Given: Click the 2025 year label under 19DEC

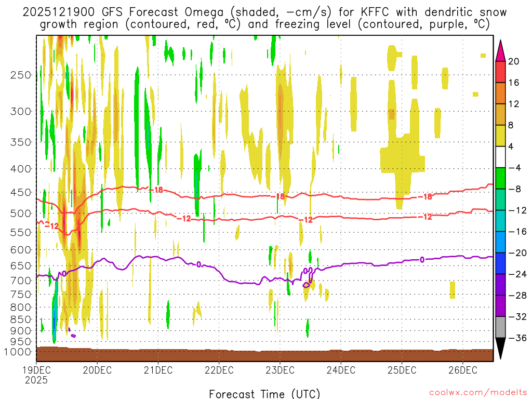Looking at the screenshot, I should point(36,380).
